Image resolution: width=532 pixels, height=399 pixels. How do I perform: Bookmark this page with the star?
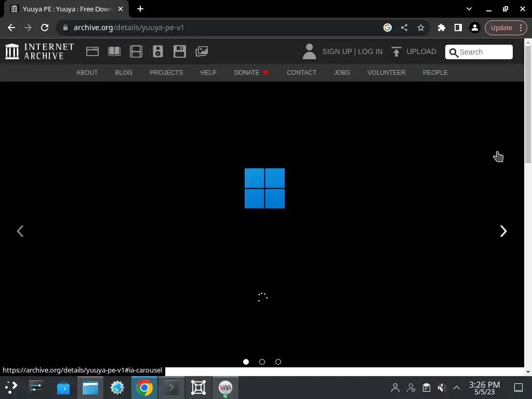point(421,28)
